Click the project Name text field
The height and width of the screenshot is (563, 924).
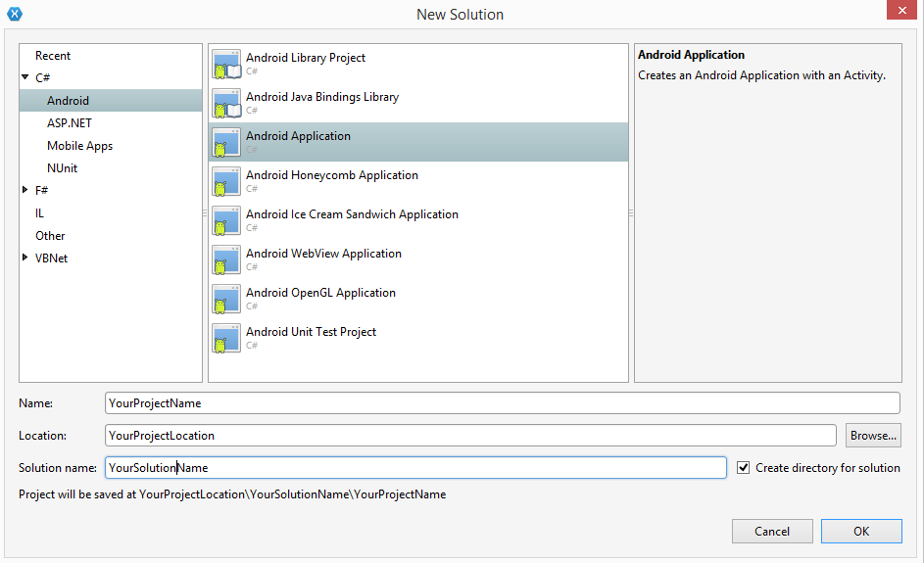point(502,402)
